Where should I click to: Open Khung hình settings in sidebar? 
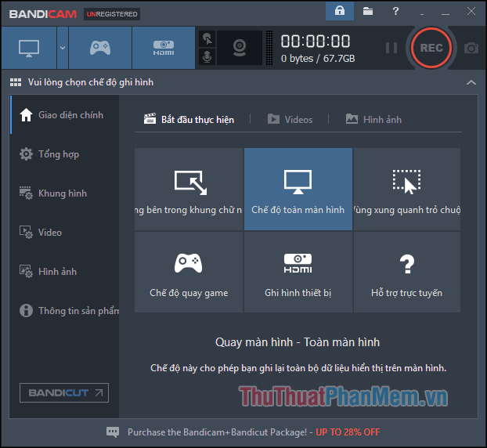coord(65,193)
